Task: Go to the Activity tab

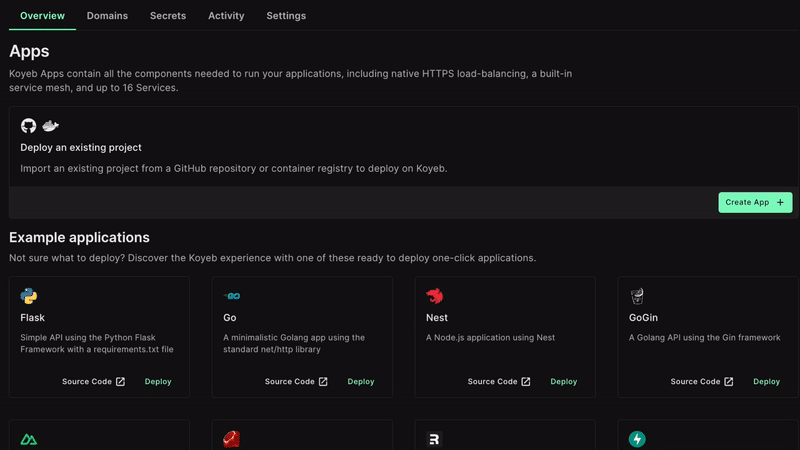Action: click(226, 16)
